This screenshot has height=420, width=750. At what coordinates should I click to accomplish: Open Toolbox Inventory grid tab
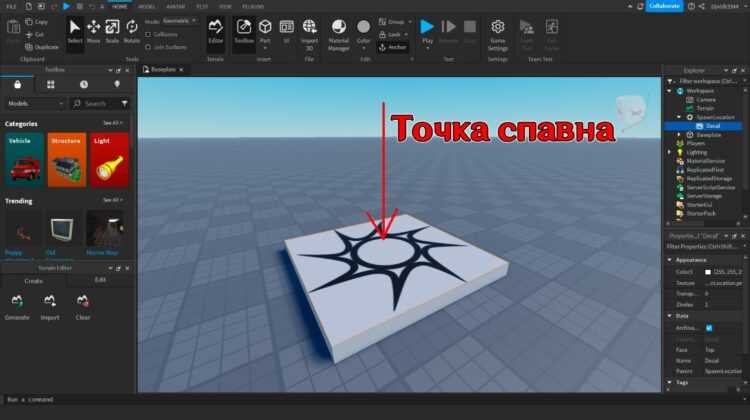coord(51,85)
